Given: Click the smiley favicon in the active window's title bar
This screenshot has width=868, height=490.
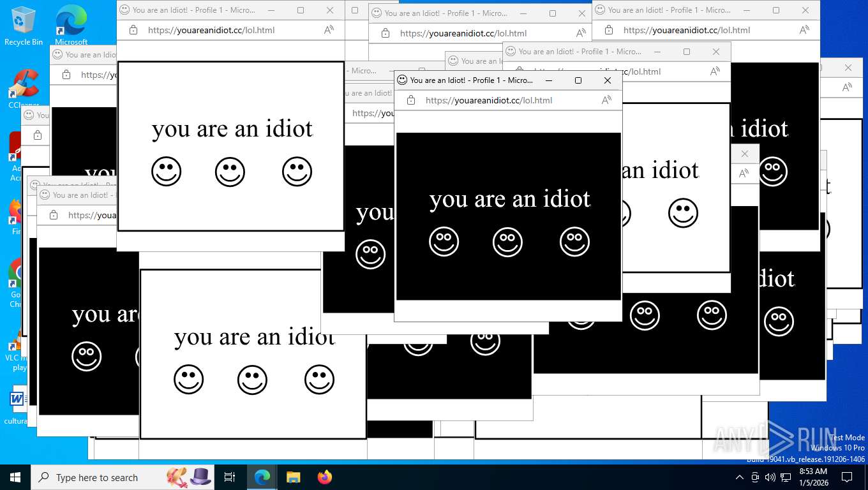Looking at the screenshot, I should [x=402, y=80].
